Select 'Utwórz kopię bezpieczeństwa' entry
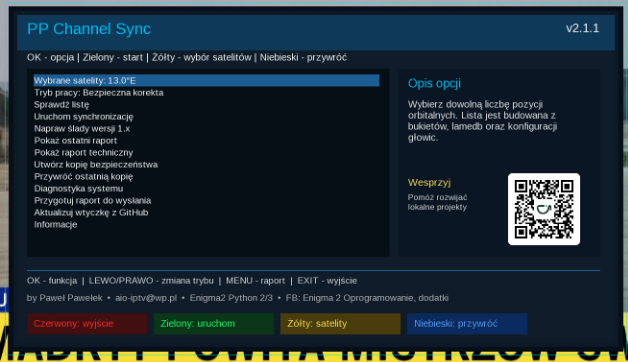628x362 pixels. (x=96, y=165)
